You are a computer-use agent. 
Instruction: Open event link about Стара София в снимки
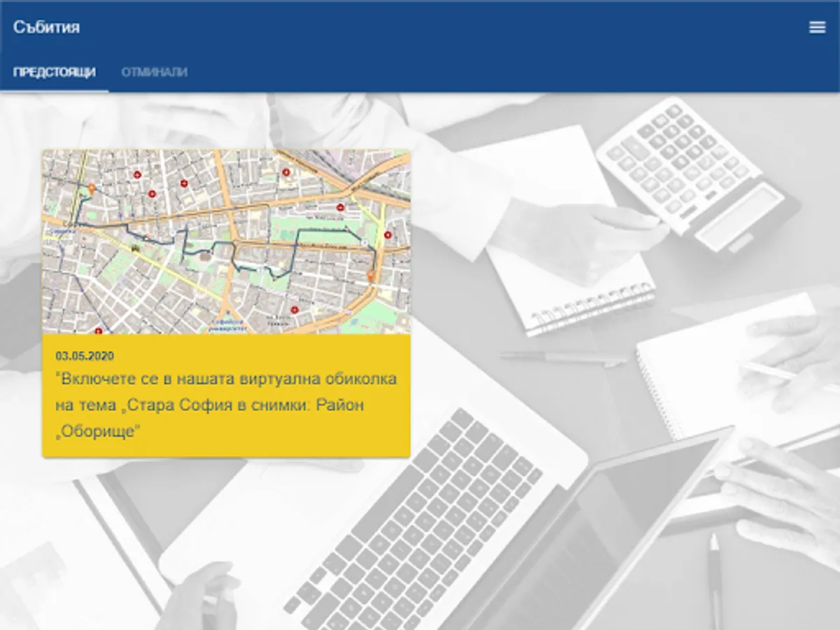pyautogui.click(x=226, y=406)
